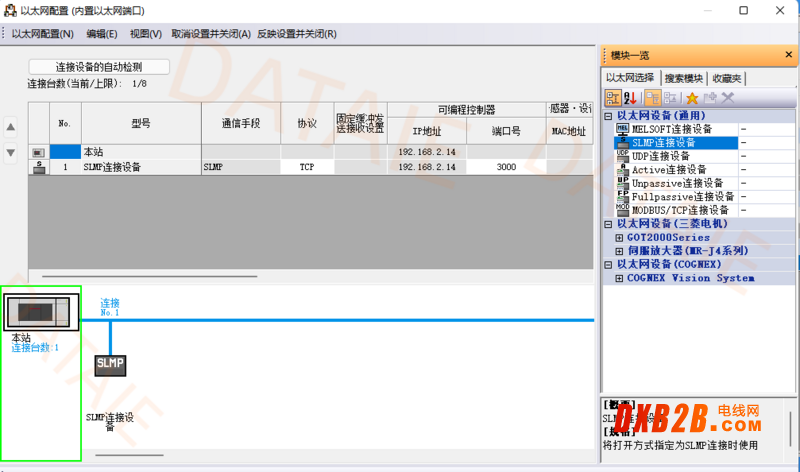This screenshot has width=800, height=472.
Task: Click the Active device icon
Action: 622,170
